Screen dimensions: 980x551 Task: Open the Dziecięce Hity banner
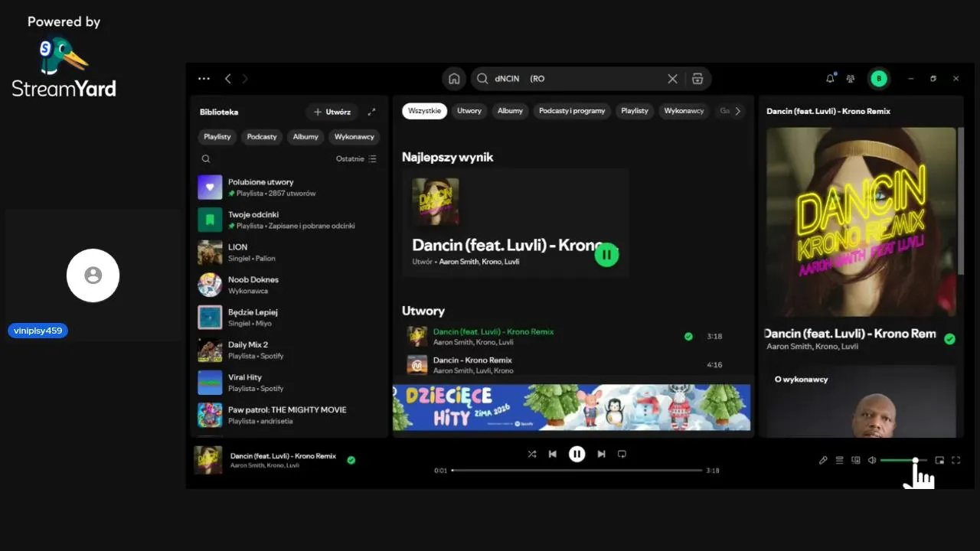coord(571,407)
